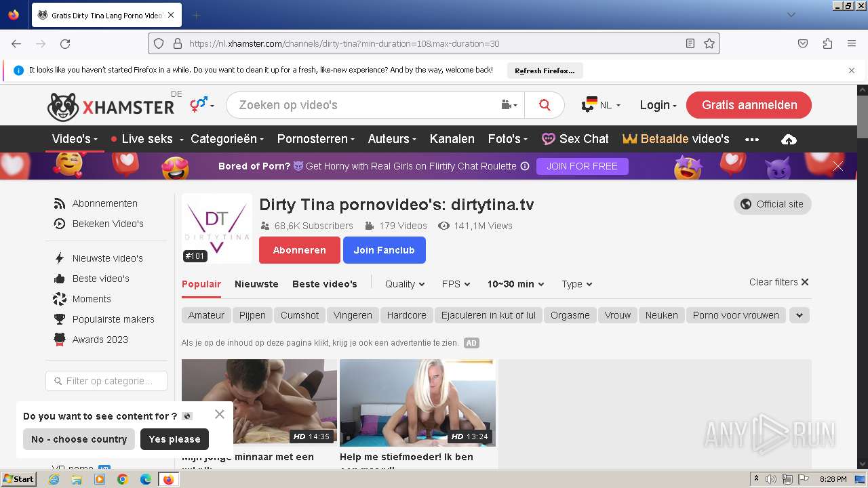The width and height of the screenshot is (868, 488).
Task: Expand the Quality filter dropdown
Action: [405, 284]
